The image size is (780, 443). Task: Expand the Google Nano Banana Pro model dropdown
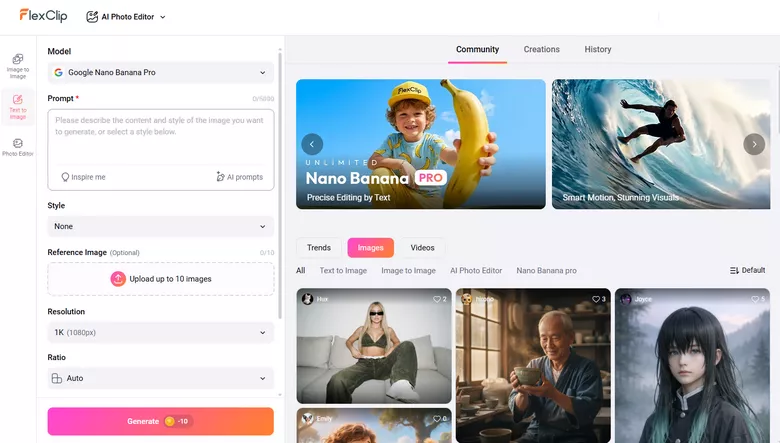(x=161, y=73)
